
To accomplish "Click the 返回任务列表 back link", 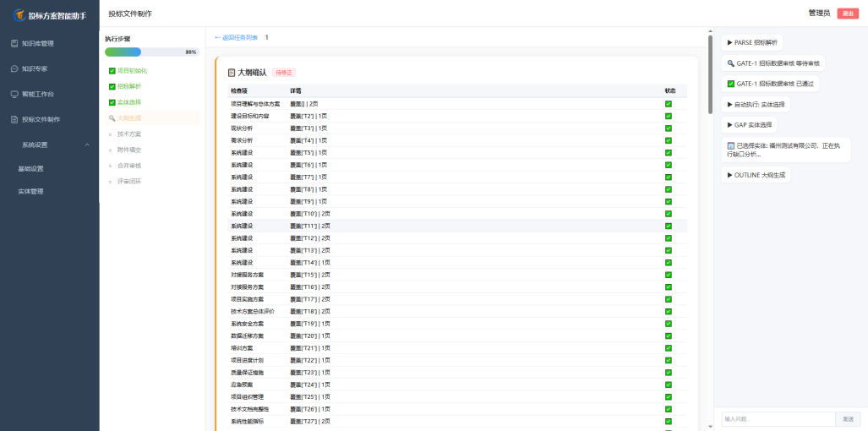I will [x=236, y=38].
